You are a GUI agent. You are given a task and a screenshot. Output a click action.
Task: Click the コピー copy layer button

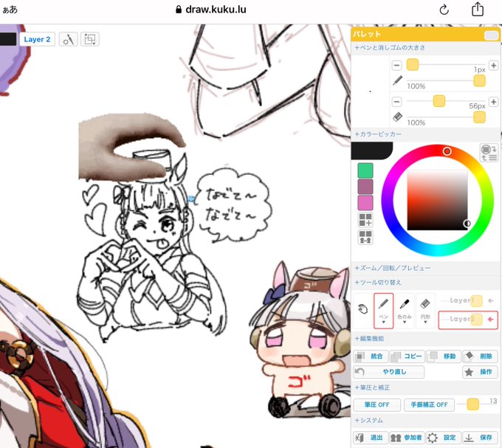[x=407, y=356]
